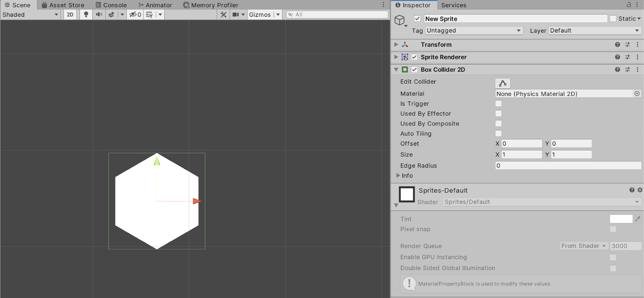Click the white Tint color swatch
This screenshot has height=298, width=644.
(x=621, y=219)
